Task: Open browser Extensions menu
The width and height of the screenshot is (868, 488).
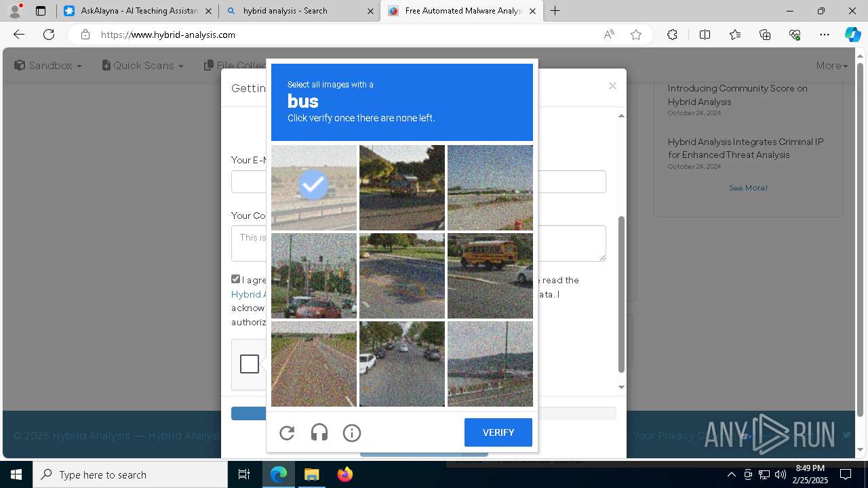Action: tap(672, 35)
